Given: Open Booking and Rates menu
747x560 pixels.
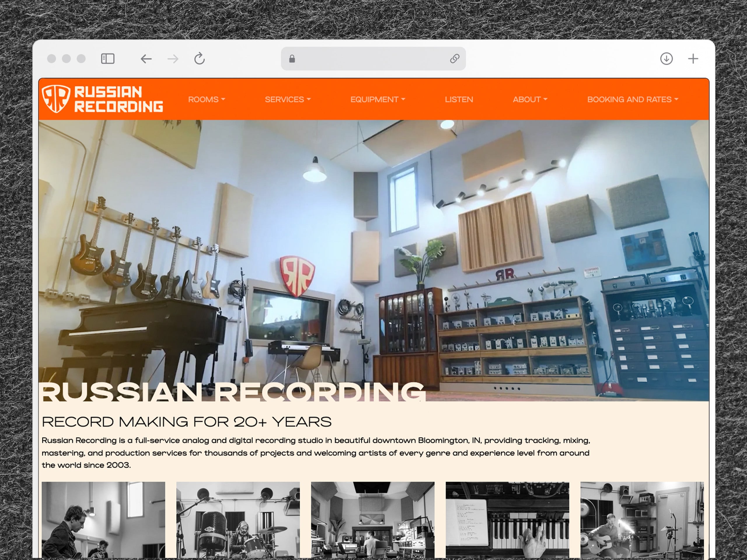Looking at the screenshot, I should [632, 99].
